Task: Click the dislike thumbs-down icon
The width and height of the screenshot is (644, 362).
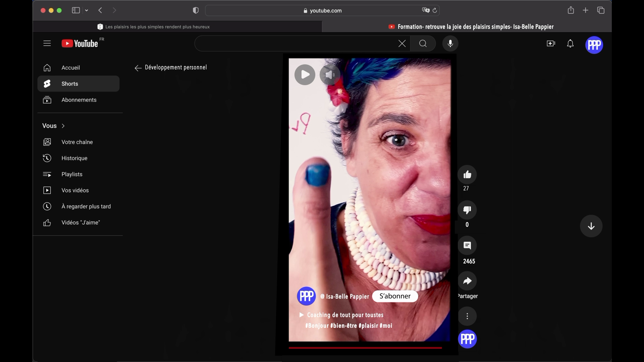Action: [467, 210]
